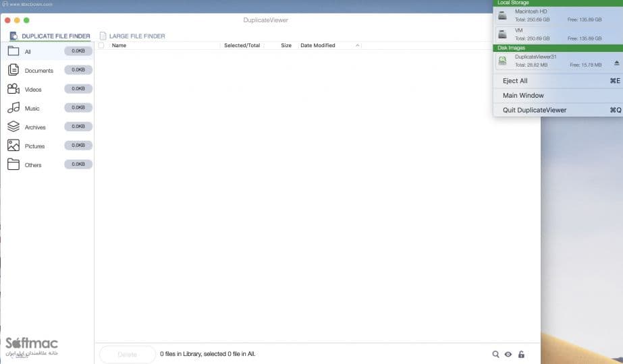Click the Disk Images section header
The image size is (623, 364).
[x=558, y=48]
